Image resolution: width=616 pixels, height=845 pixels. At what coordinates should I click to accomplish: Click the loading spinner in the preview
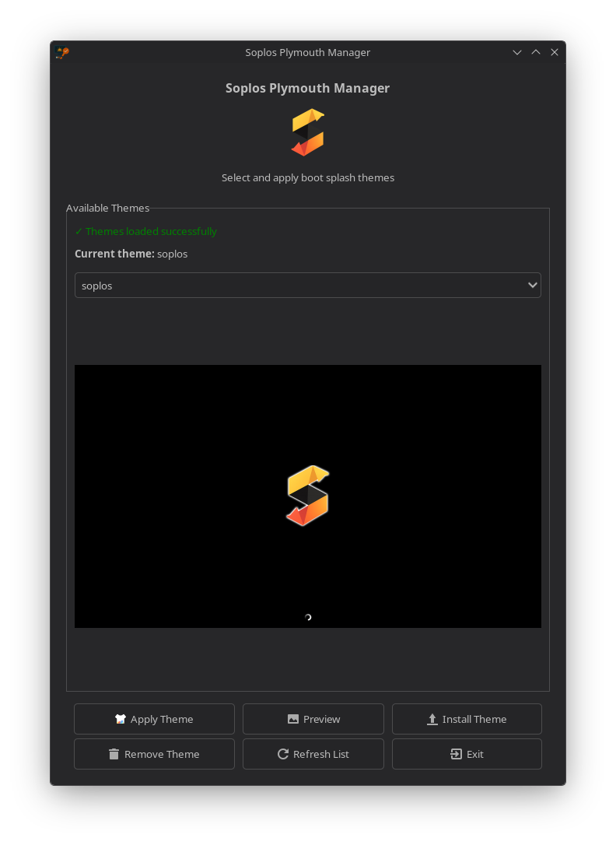coord(308,617)
